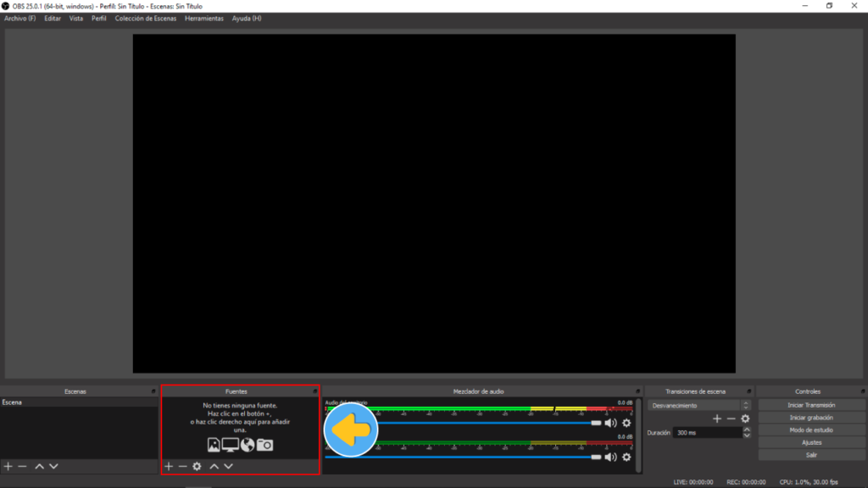Click the top audio channel volume slider handle
This screenshot has width=868, height=488.
[596, 423]
